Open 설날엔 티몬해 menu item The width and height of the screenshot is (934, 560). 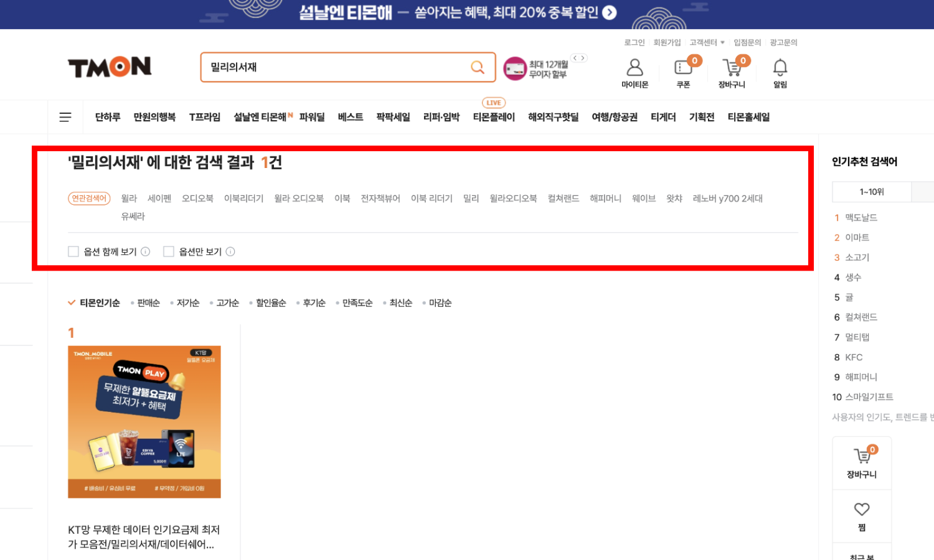pos(260,117)
